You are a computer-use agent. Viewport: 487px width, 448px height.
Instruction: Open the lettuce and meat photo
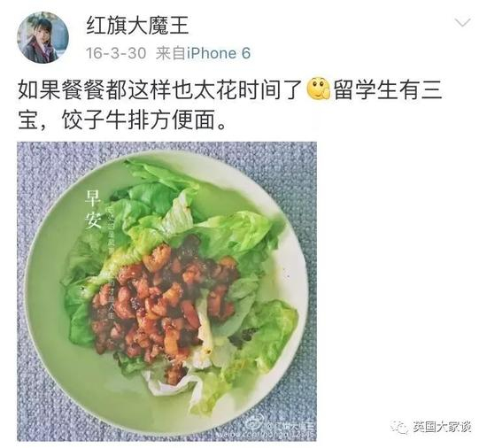point(166,291)
